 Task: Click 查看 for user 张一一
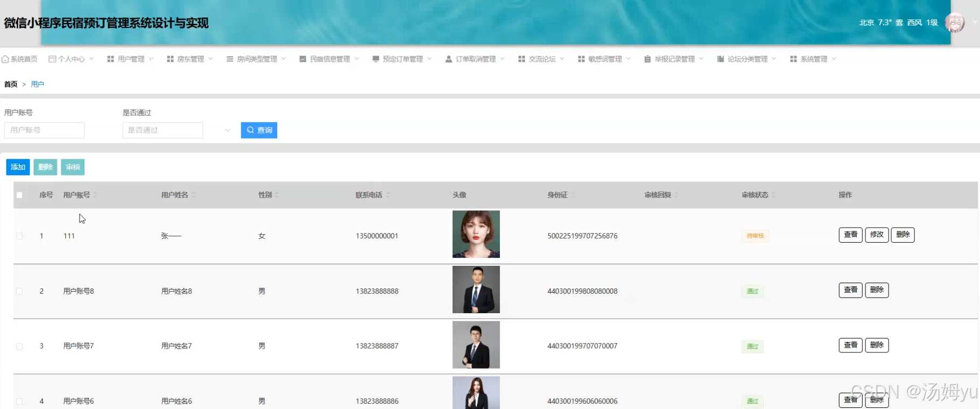[x=850, y=235]
